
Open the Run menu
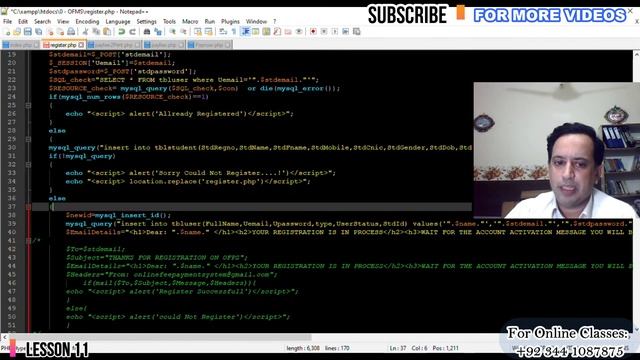click(209, 21)
